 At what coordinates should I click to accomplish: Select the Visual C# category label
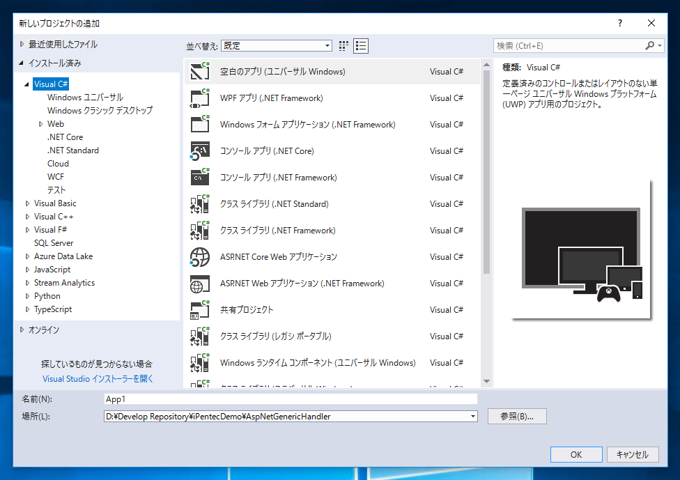point(51,84)
